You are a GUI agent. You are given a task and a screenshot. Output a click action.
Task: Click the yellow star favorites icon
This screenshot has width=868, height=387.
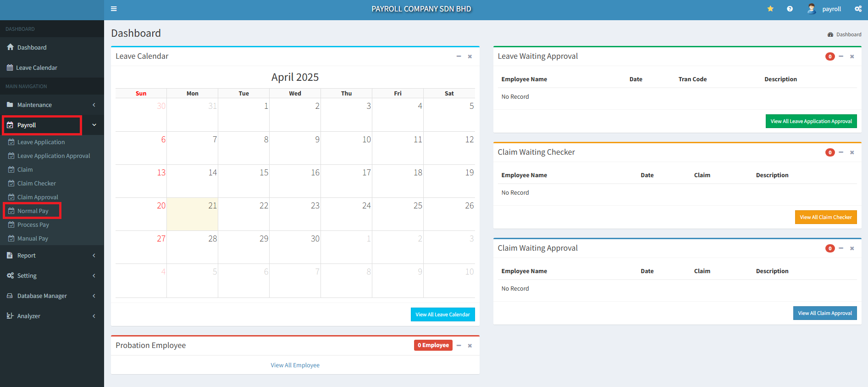tap(770, 9)
